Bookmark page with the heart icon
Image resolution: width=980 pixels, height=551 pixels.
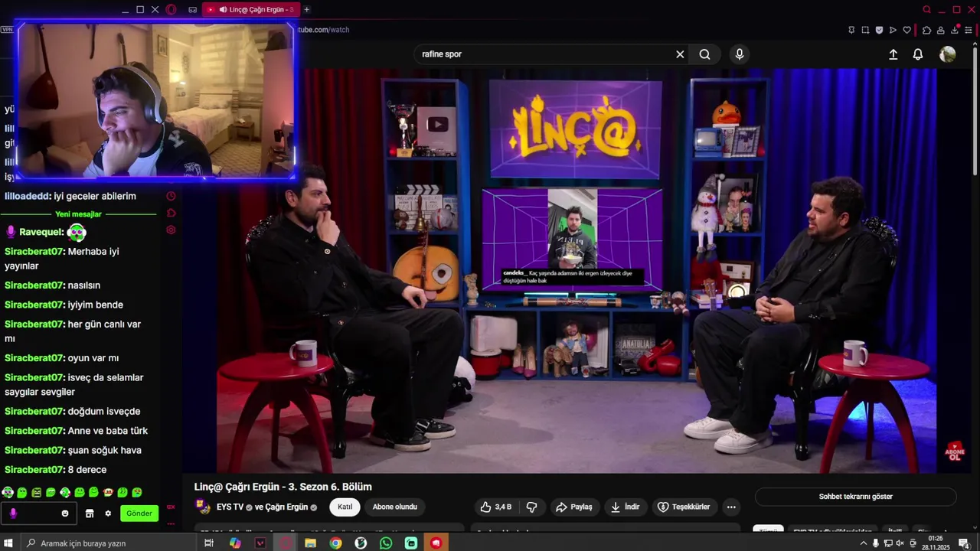pyautogui.click(x=906, y=30)
